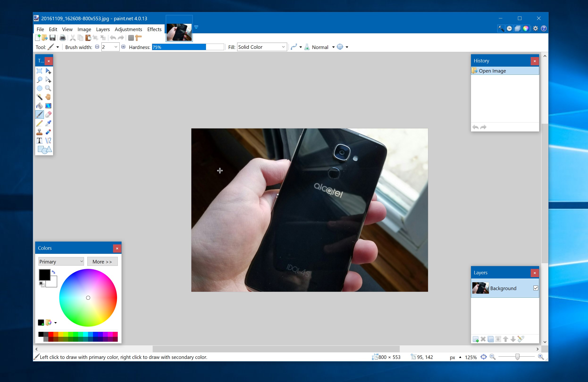Select the Rectangle Select tool
Screen dimensions: 588x382
pos(39,71)
